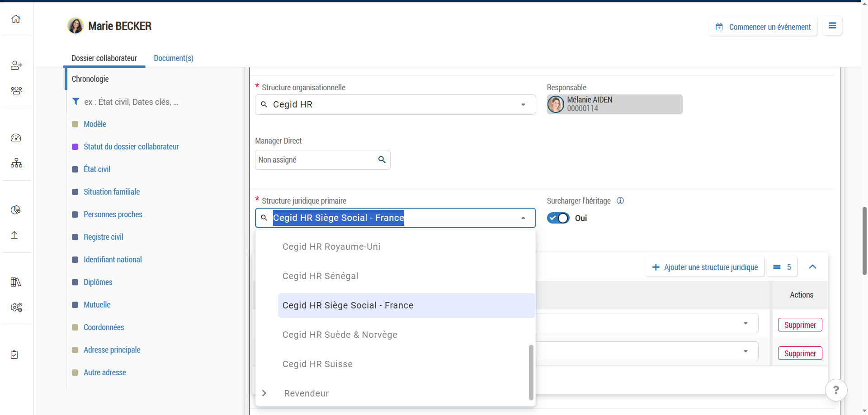Toggle the Surcharger l'héritage switch

[558, 218]
